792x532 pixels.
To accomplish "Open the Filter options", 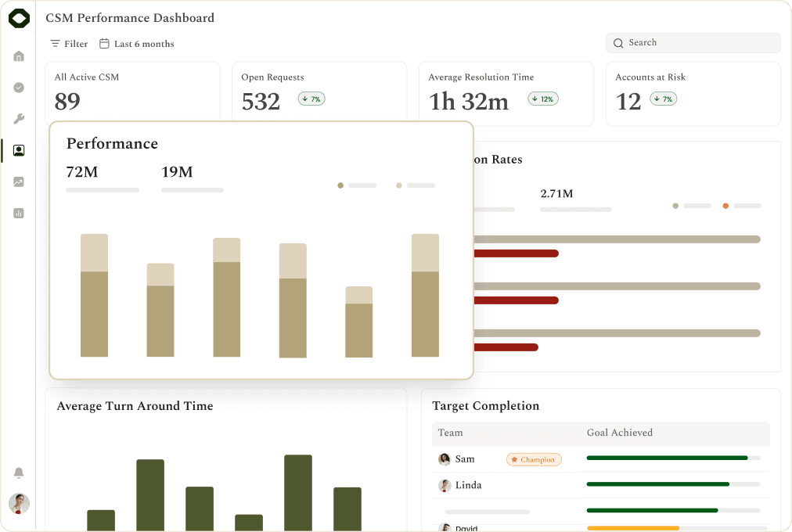I will [x=69, y=44].
